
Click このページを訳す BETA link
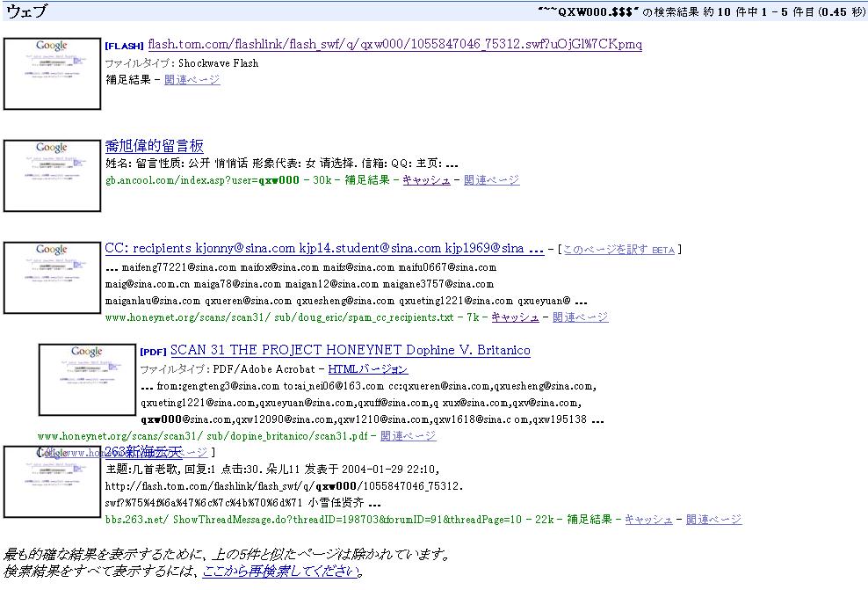coord(618,250)
